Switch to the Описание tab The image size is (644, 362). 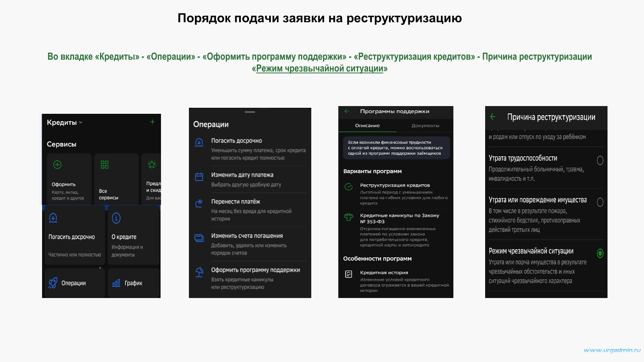[x=367, y=125]
